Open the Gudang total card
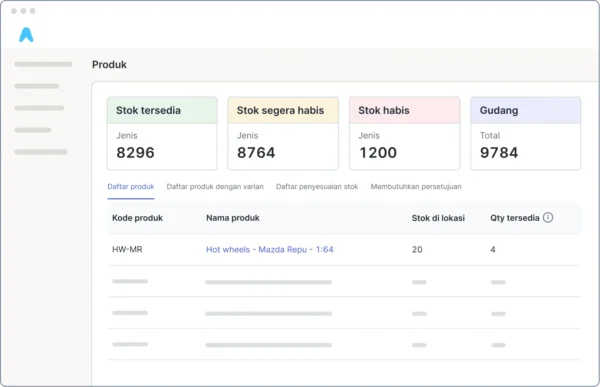The image size is (600, 387). coord(526,133)
